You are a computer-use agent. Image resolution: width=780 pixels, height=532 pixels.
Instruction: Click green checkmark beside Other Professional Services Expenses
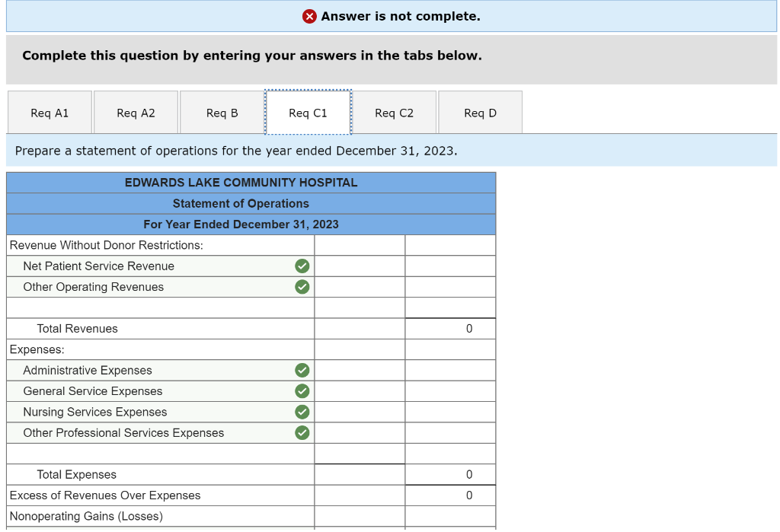[x=302, y=433]
